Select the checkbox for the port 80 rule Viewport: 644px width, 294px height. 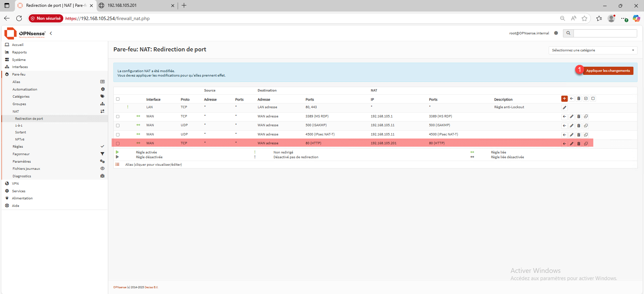[118, 144]
